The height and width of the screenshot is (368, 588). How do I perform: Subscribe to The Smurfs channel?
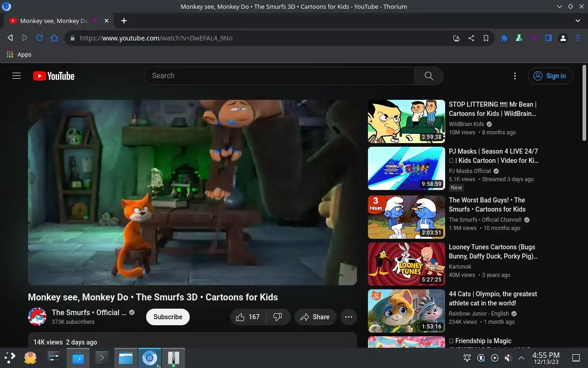coord(168,317)
